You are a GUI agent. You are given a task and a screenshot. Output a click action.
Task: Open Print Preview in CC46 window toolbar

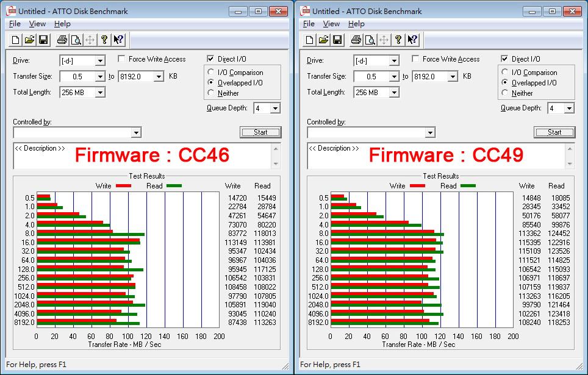(x=76, y=40)
